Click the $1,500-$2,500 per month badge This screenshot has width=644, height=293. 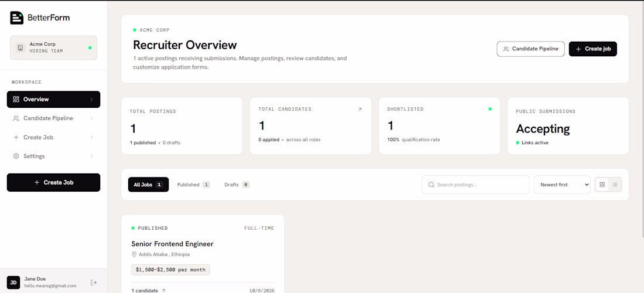click(x=170, y=270)
